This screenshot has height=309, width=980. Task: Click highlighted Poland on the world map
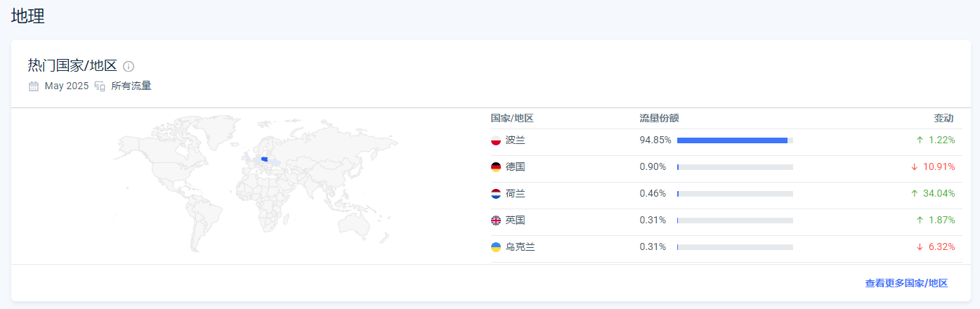(x=264, y=159)
